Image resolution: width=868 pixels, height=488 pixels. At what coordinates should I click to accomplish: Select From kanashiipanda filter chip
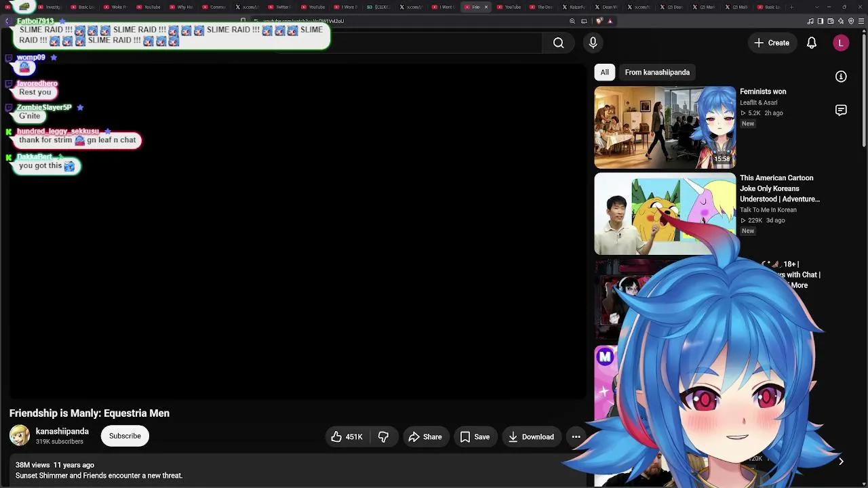click(x=657, y=73)
